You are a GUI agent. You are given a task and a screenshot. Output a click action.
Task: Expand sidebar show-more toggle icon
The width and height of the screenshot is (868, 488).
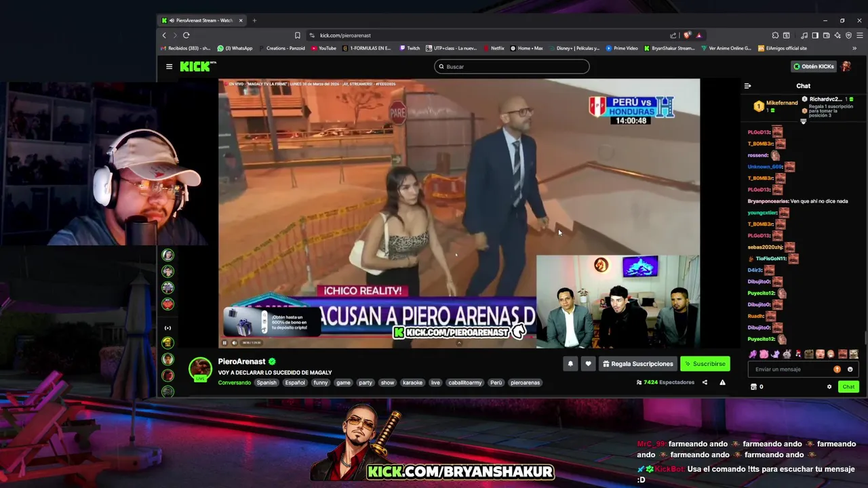168,328
